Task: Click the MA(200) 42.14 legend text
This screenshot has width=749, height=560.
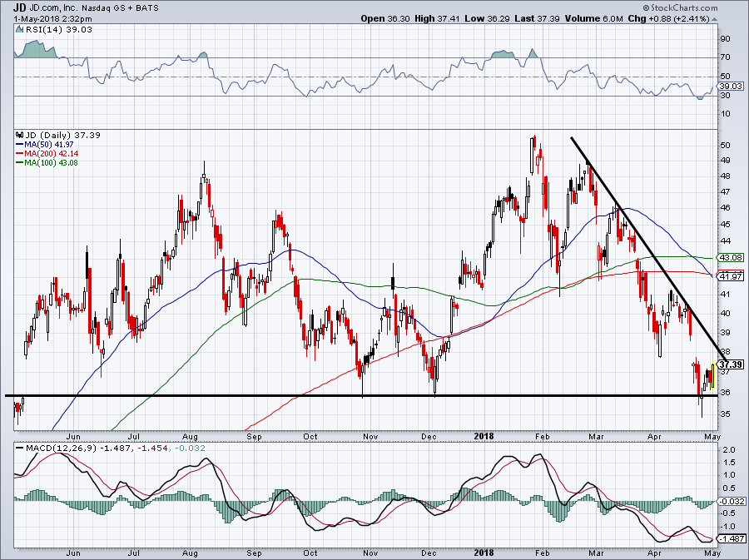Action: pyautogui.click(x=51, y=154)
